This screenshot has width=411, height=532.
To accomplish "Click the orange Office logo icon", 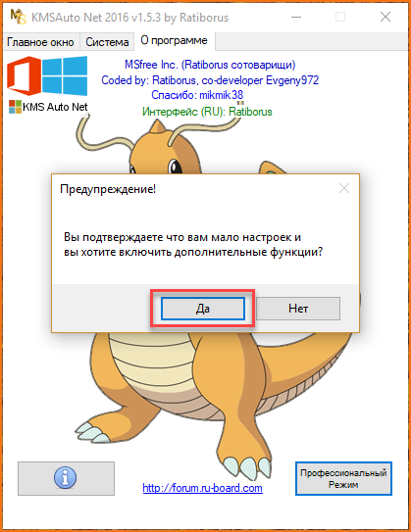I will (x=24, y=75).
